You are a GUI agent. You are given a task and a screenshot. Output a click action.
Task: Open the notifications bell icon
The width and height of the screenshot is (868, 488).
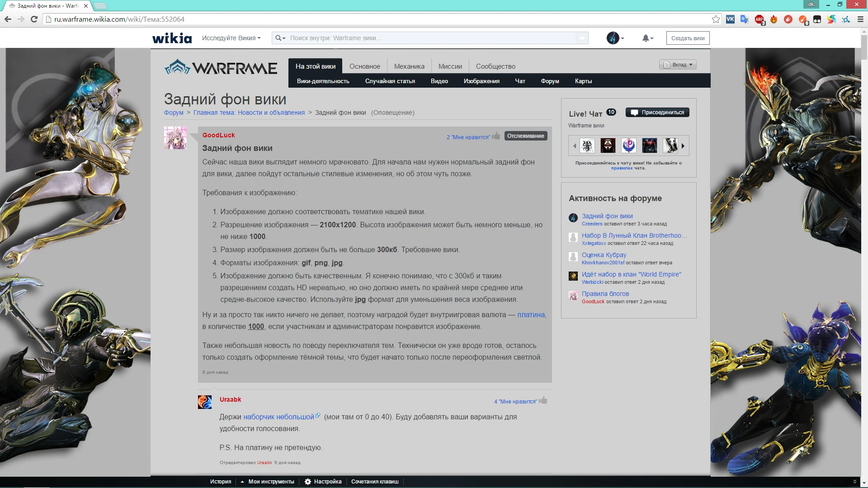(646, 38)
